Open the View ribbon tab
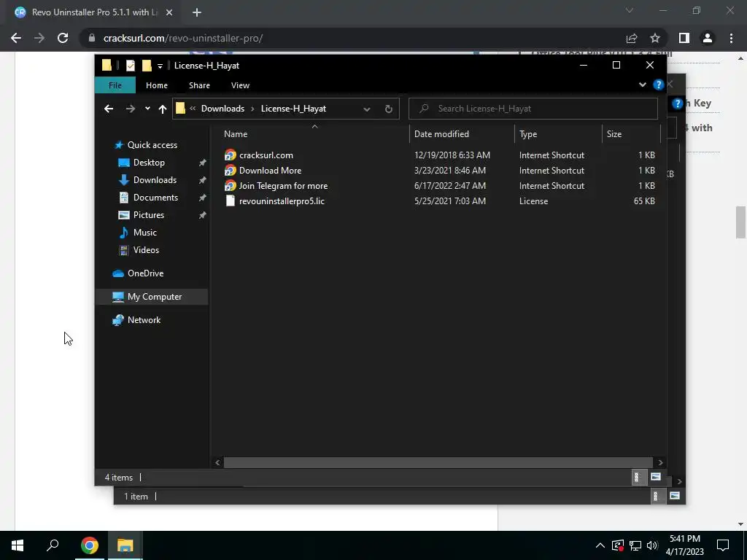Viewport: 747px width, 560px height. pyautogui.click(x=240, y=85)
